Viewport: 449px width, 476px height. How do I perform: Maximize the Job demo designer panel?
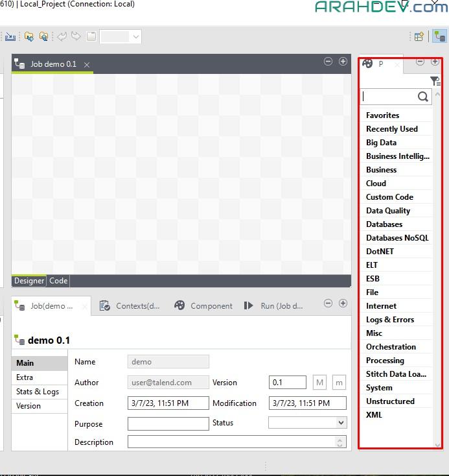[x=343, y=62]
